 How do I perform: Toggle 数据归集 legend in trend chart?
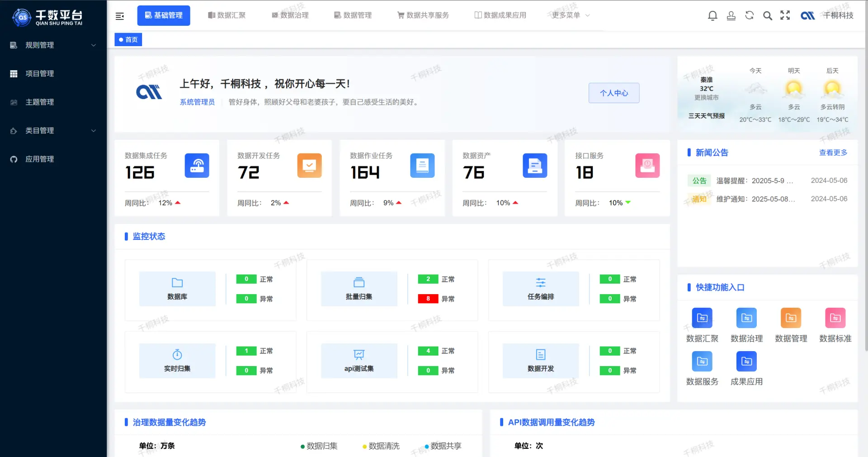pyautogui.click(x=319, y=446)
